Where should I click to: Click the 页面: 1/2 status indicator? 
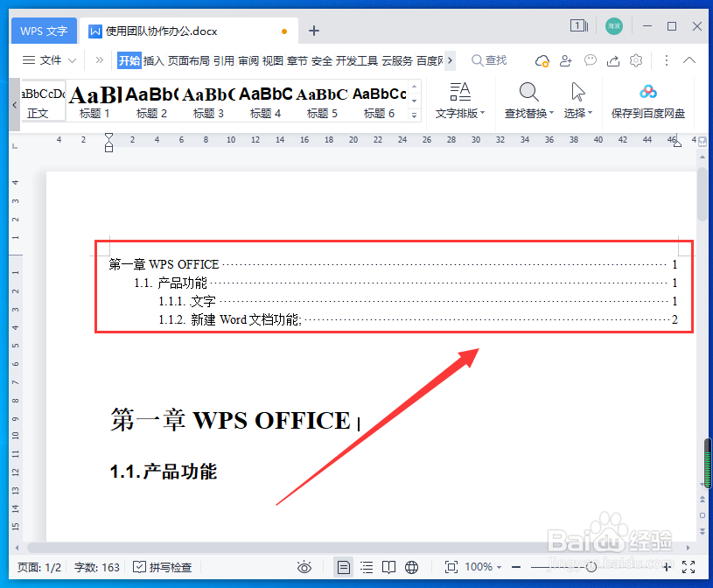coord(39,568)
